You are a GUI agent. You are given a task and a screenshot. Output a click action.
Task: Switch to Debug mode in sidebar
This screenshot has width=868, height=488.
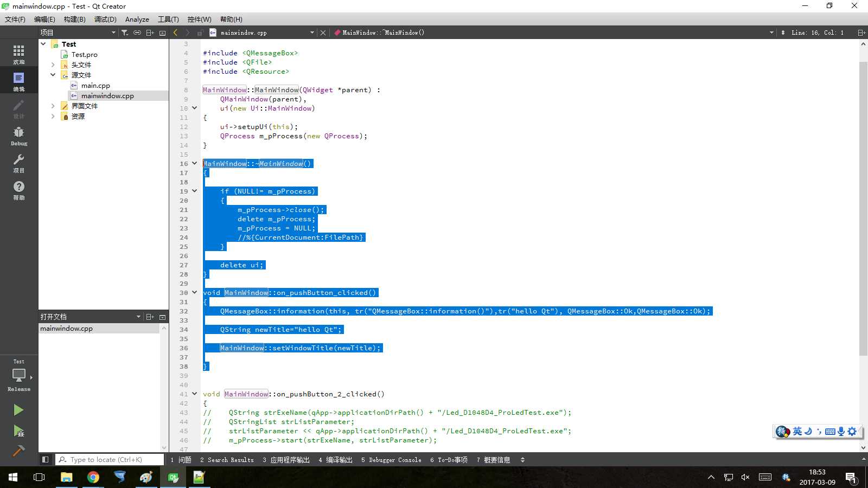point(18,136)
